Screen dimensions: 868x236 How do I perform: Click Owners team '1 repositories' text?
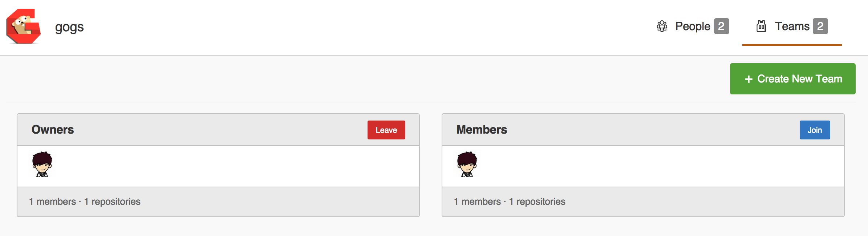click(112, 202)
